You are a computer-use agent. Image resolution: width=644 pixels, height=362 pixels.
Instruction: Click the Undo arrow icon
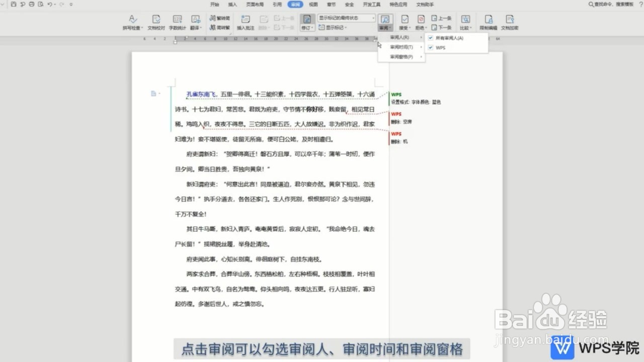coord(49,4)
